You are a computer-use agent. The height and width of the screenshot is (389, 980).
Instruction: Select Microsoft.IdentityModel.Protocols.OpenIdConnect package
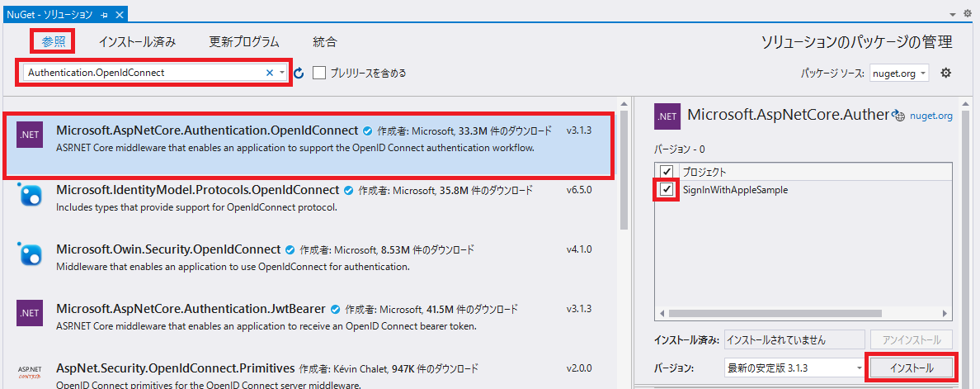309,197
